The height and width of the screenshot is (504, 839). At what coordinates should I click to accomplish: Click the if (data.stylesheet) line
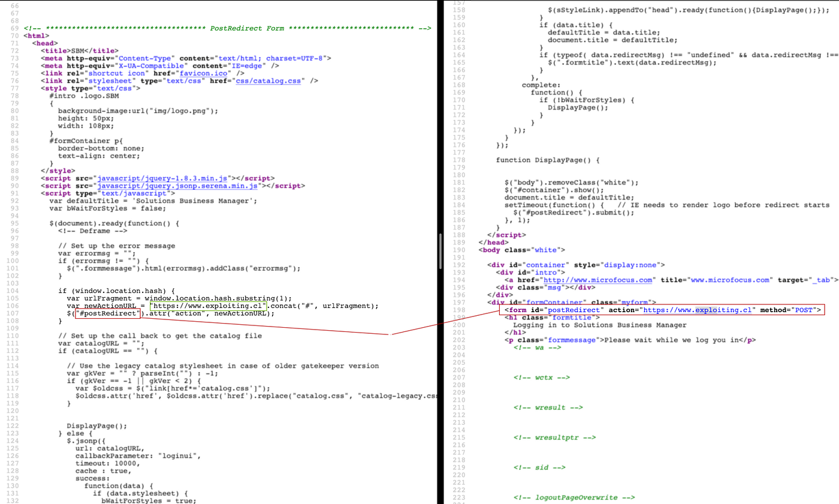[139, 494]
